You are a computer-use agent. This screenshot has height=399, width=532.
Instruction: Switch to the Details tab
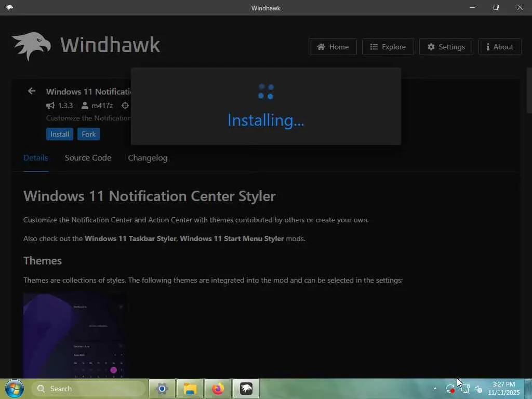click(36, 158)
